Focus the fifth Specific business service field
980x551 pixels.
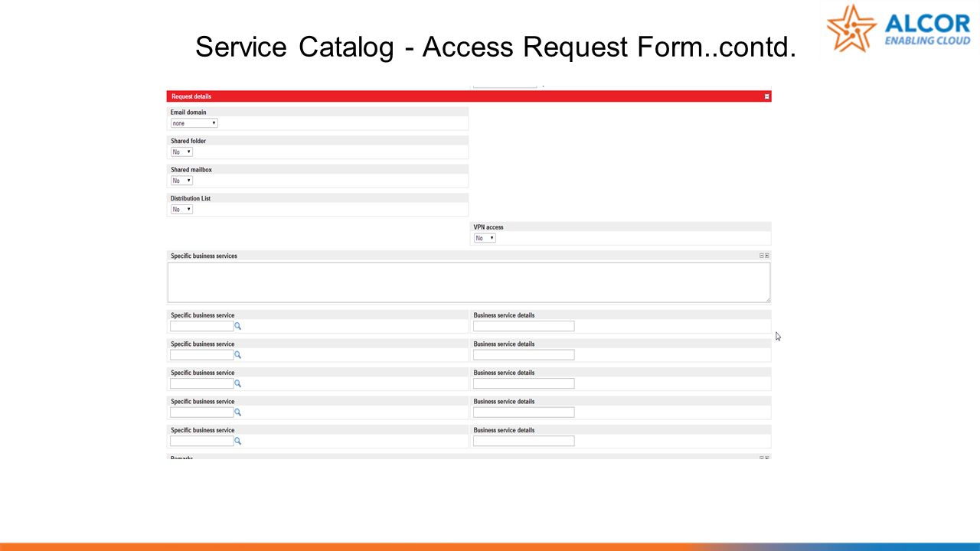[201, 441]
